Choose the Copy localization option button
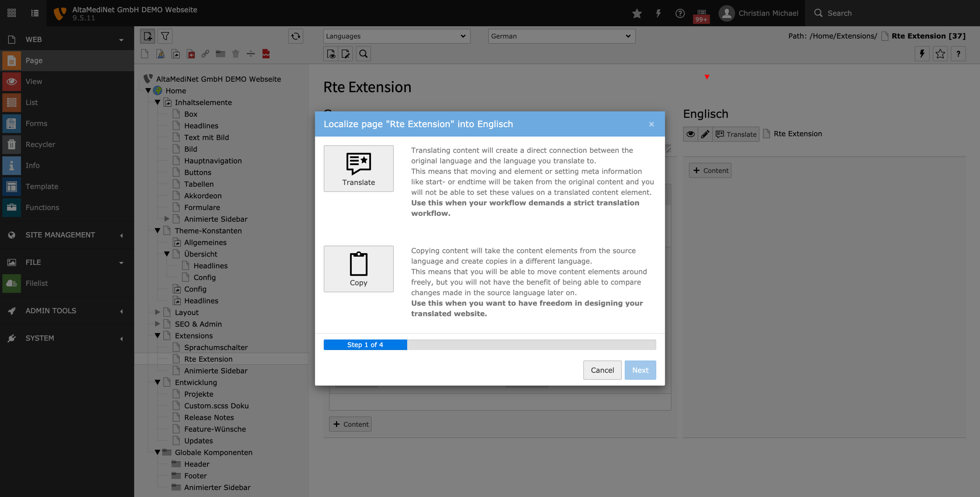Image resolution: width=980 pixels, height=497 pixels. click(x=358, y=269)
